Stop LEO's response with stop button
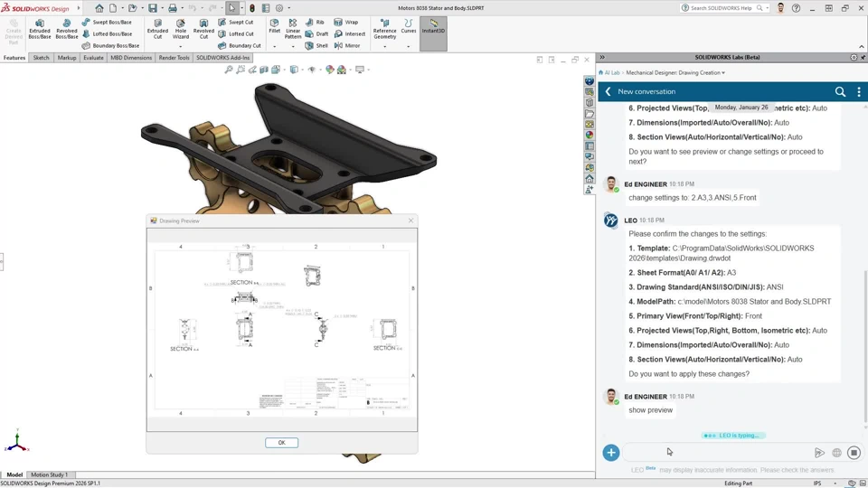The image size is (868, 488). [854, 453]
